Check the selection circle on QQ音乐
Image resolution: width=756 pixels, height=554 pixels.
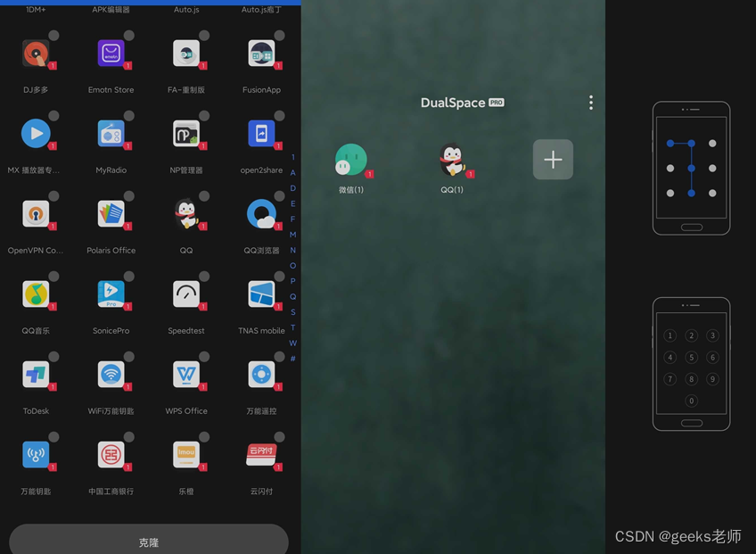[54, 276]
